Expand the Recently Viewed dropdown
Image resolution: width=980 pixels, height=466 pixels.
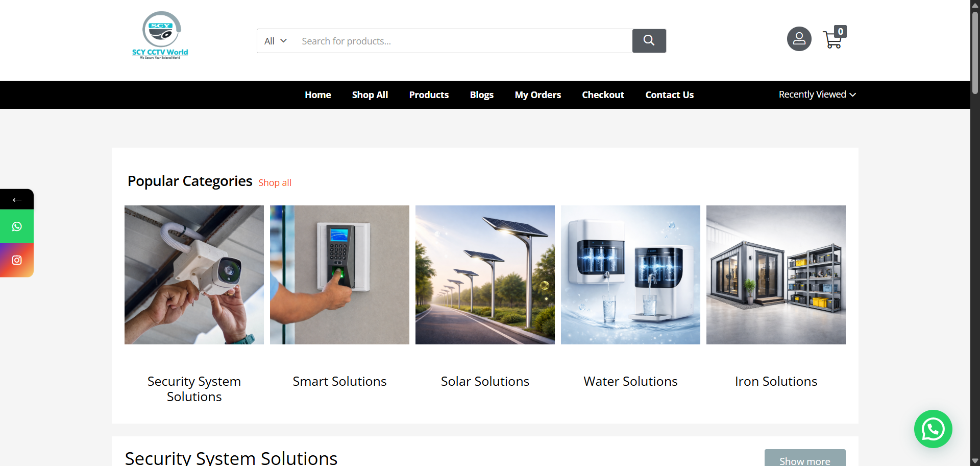[x=817, y=95]
